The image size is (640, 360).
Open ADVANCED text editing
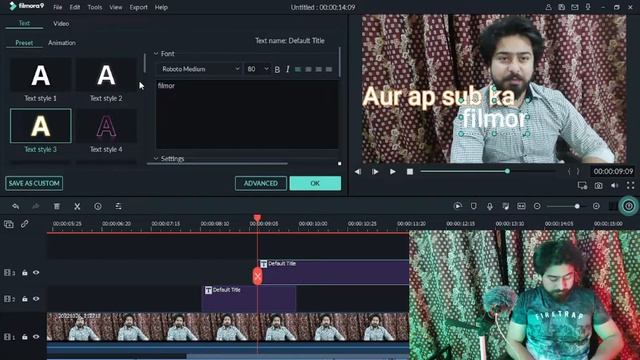pos(261,183)
